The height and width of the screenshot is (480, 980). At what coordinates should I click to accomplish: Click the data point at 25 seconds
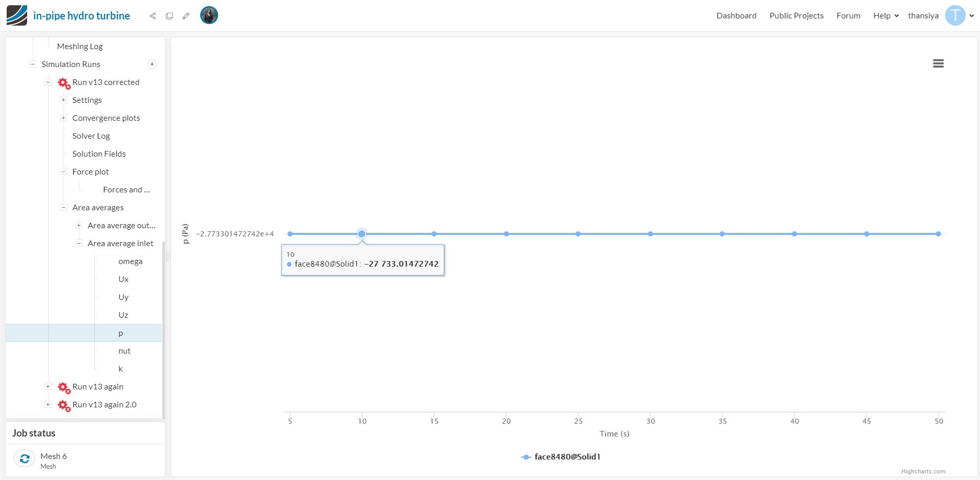578,234
